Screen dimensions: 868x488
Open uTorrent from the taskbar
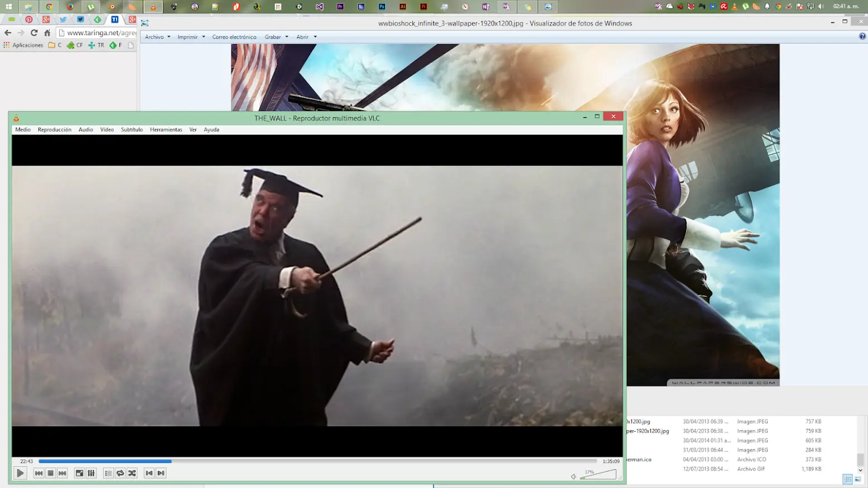click(x=90, y=7)
